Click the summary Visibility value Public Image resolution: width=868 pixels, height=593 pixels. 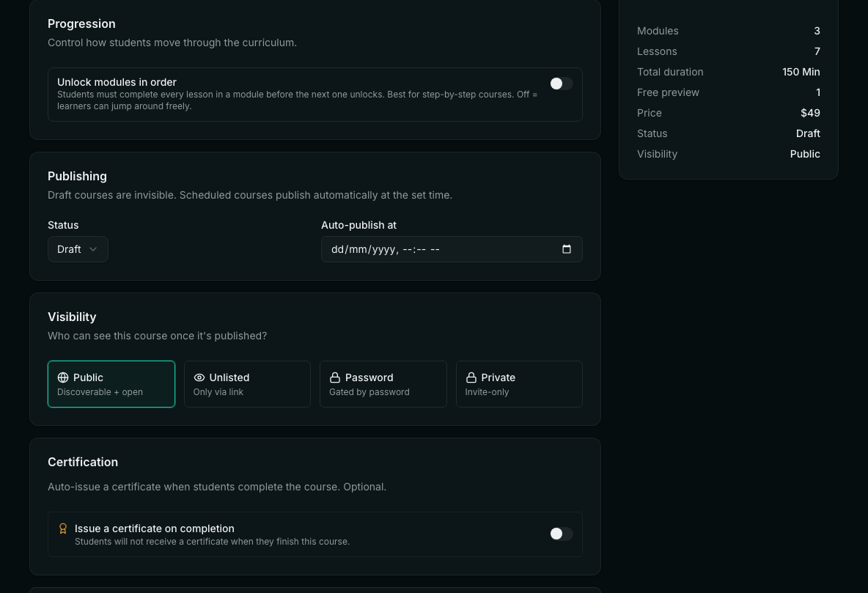click(805, 154)
